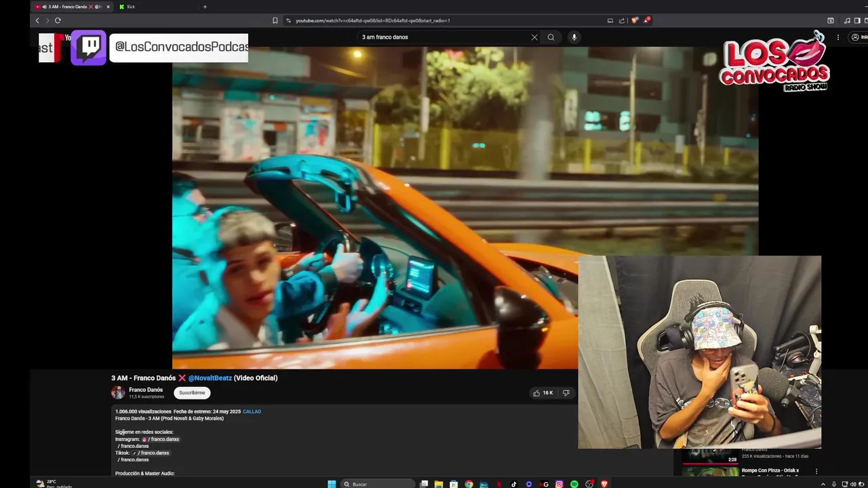The height and width of the screenshot is (488, 868).
Task: Open the 'Rompe Con Pinza' suggested video title
Action: [770, 470]
